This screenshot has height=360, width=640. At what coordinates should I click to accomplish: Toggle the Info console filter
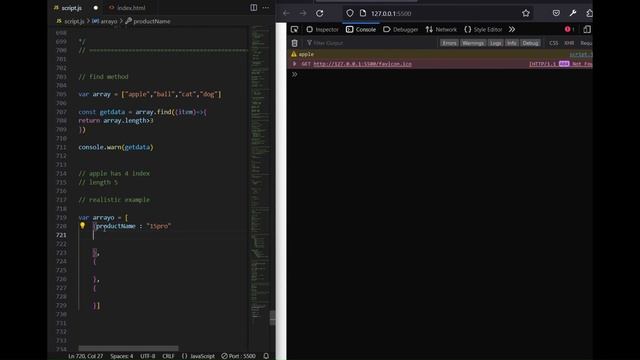tap(512, 43)
